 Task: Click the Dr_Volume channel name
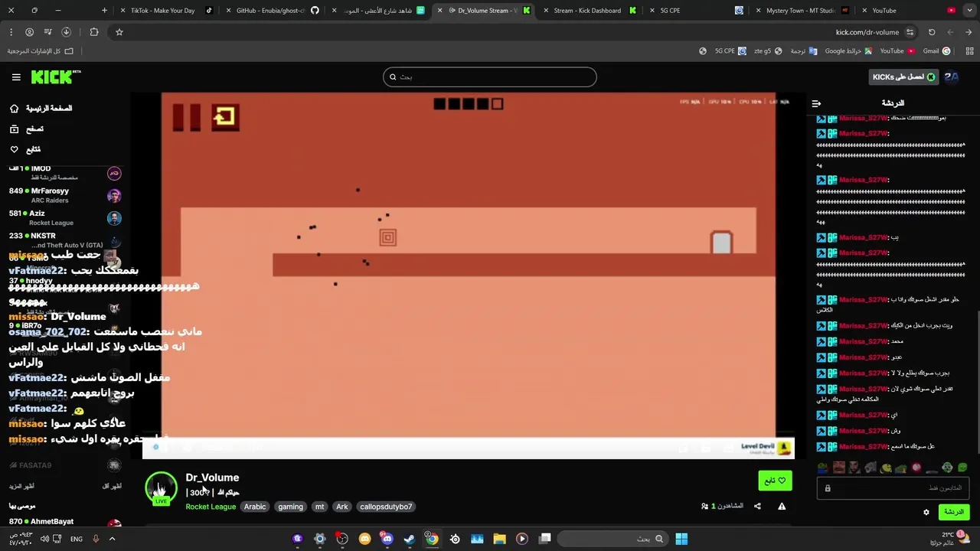[x=212, y=478]
